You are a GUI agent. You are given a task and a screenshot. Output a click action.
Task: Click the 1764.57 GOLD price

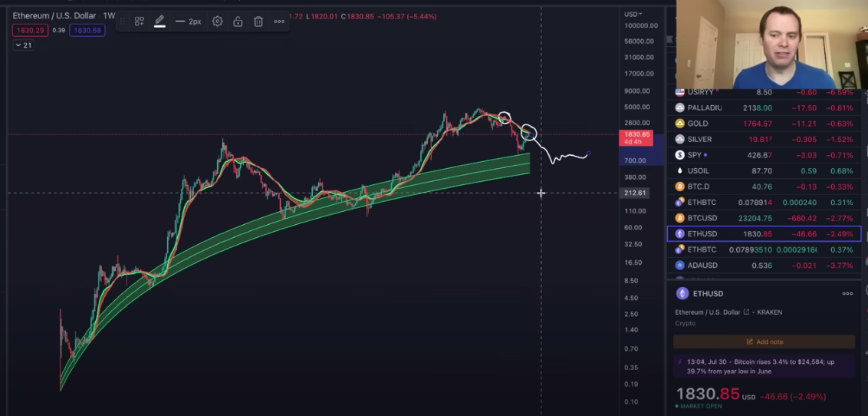click(756, 124)
